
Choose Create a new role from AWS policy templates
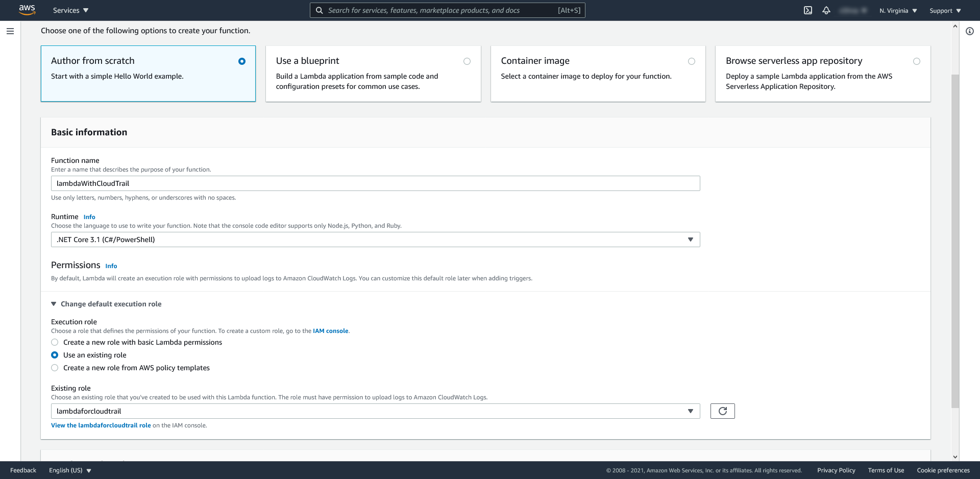pos(55,368)
